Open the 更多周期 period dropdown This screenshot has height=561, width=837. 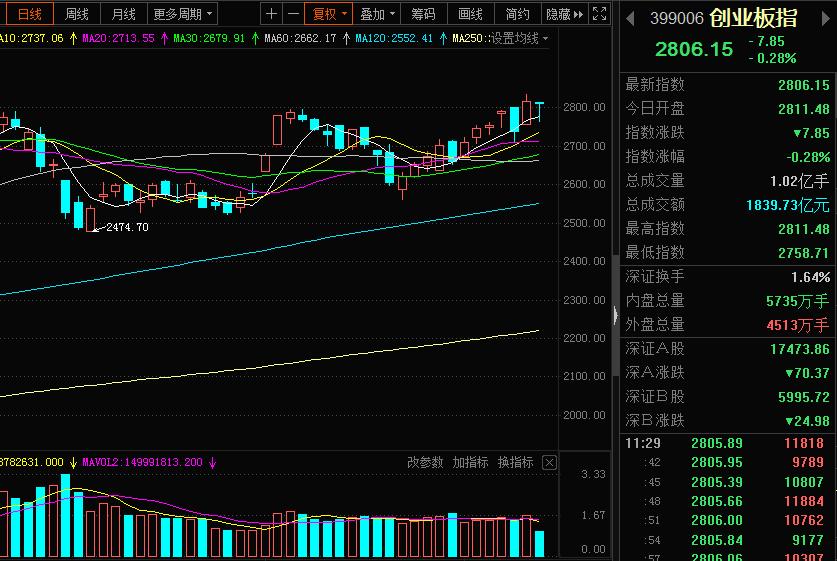(183, 14)
